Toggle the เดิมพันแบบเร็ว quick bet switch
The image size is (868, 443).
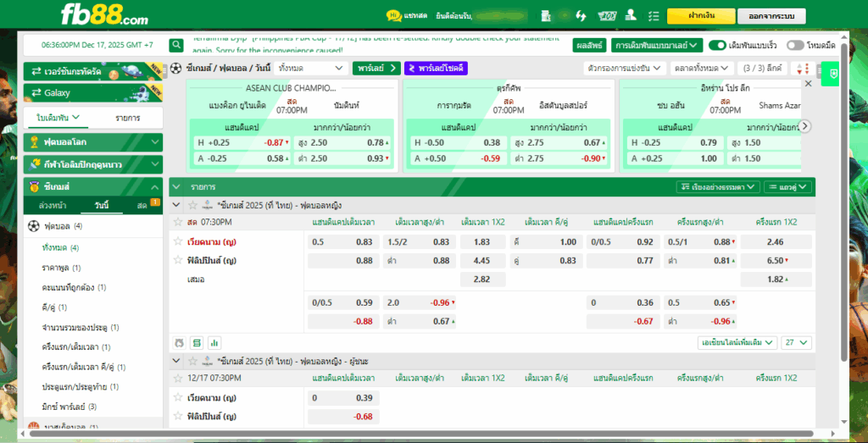[x=717, y=46]
